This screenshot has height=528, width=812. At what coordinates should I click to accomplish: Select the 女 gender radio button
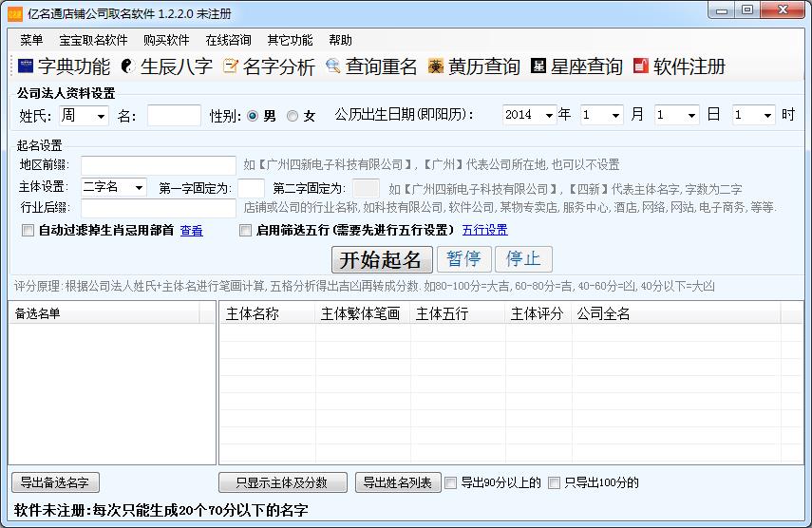[x=293, y=116]
